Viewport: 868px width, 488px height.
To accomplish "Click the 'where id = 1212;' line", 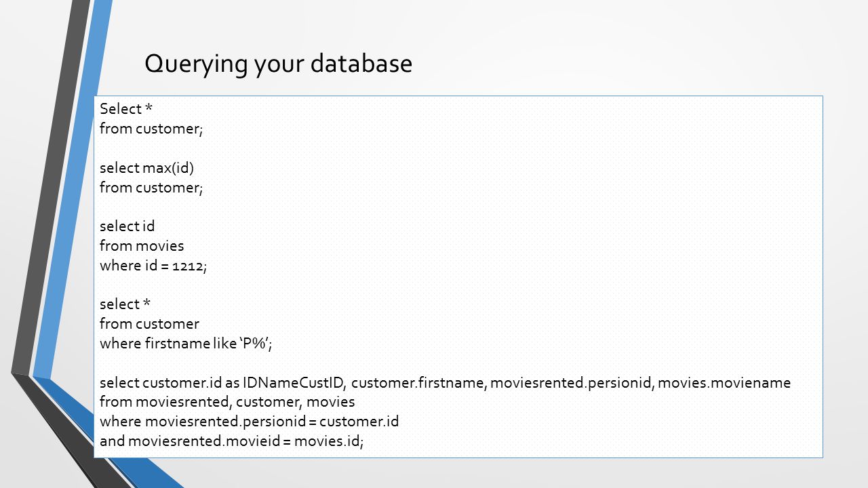I will click(x=153, y=266).
